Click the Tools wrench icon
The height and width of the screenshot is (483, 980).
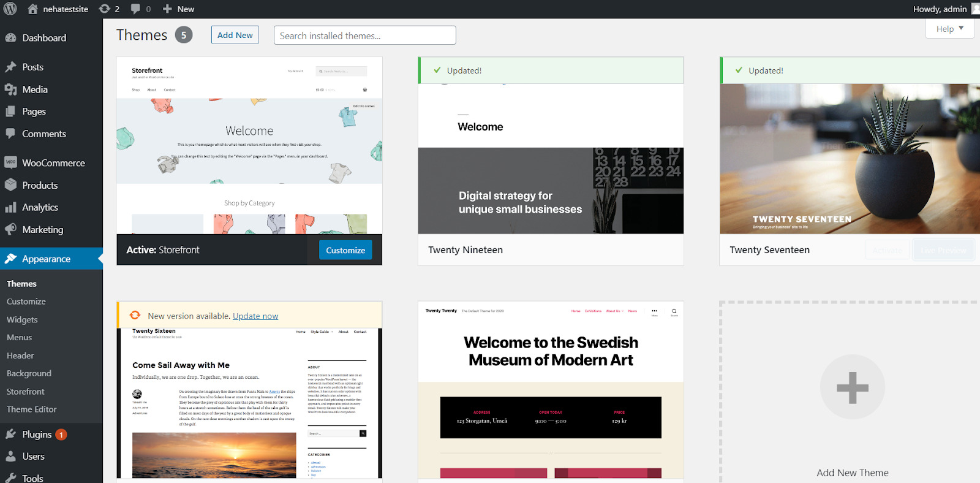[10, 478]
